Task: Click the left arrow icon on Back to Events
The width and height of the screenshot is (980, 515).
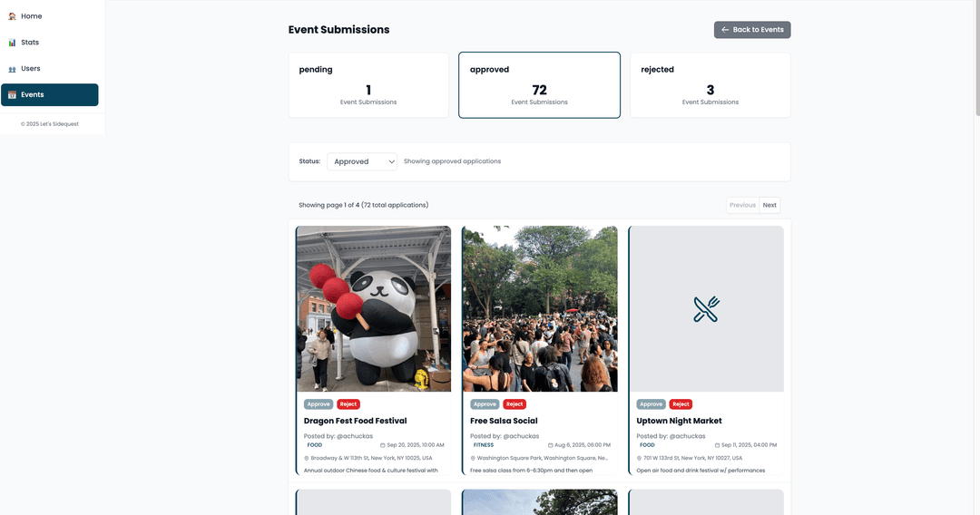Action: pyautogui.click(x=725, y=29)
